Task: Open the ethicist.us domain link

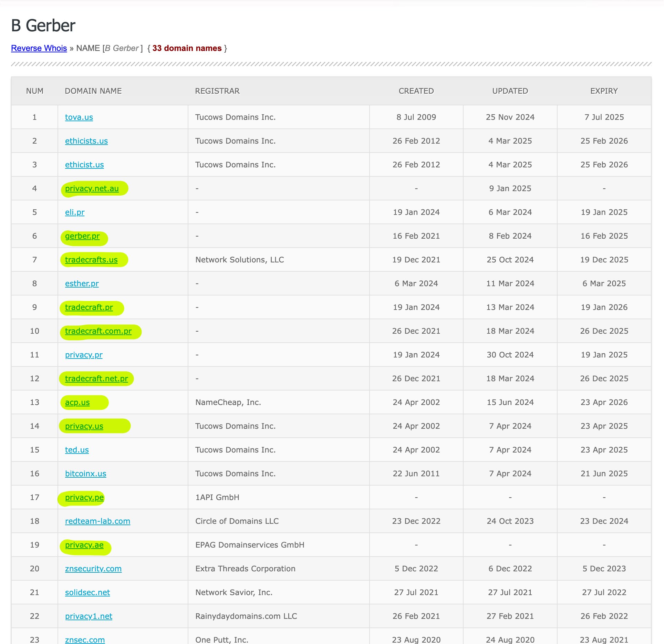Action: coord(84,165)
